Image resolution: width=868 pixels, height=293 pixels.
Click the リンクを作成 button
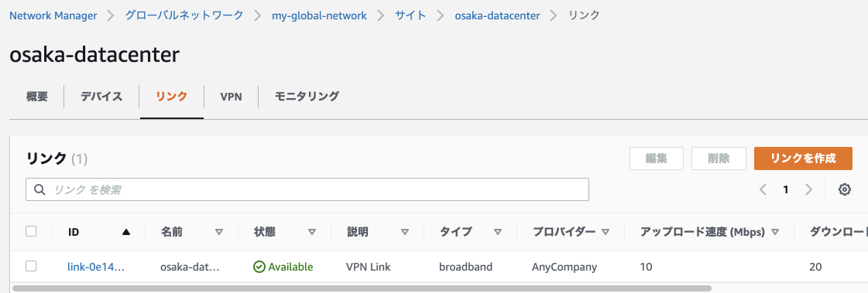pyautogui.click(x=803, y=158)
